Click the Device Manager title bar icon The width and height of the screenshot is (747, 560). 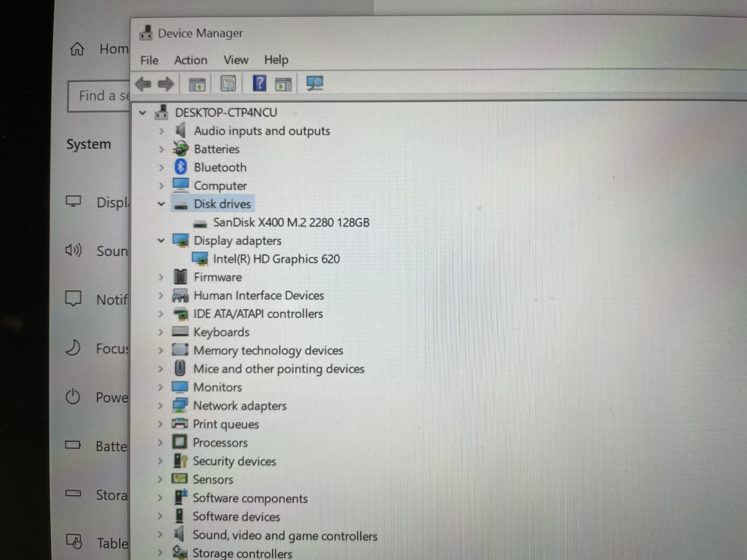tap(146, 33)
